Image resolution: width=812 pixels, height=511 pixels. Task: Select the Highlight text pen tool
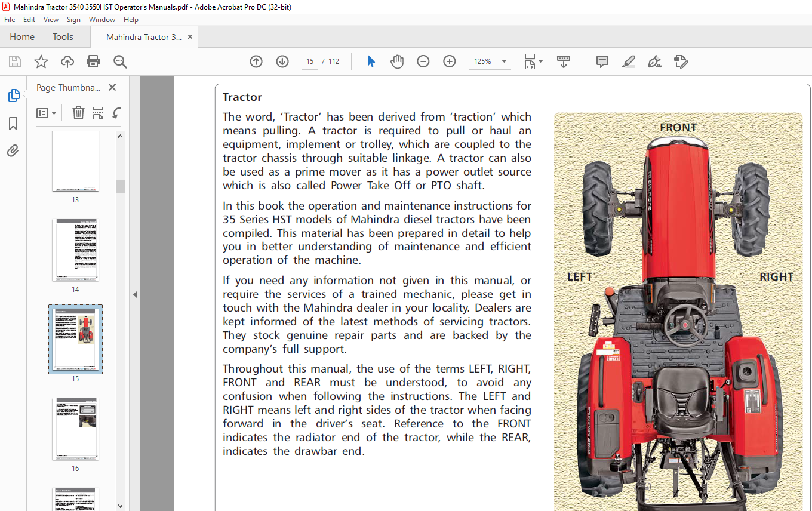(628, 61)
